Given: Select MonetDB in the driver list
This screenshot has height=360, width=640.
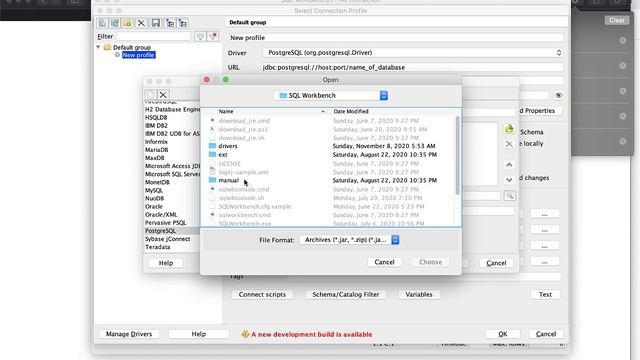Looking at the screenshot, I should click(157, 182).
